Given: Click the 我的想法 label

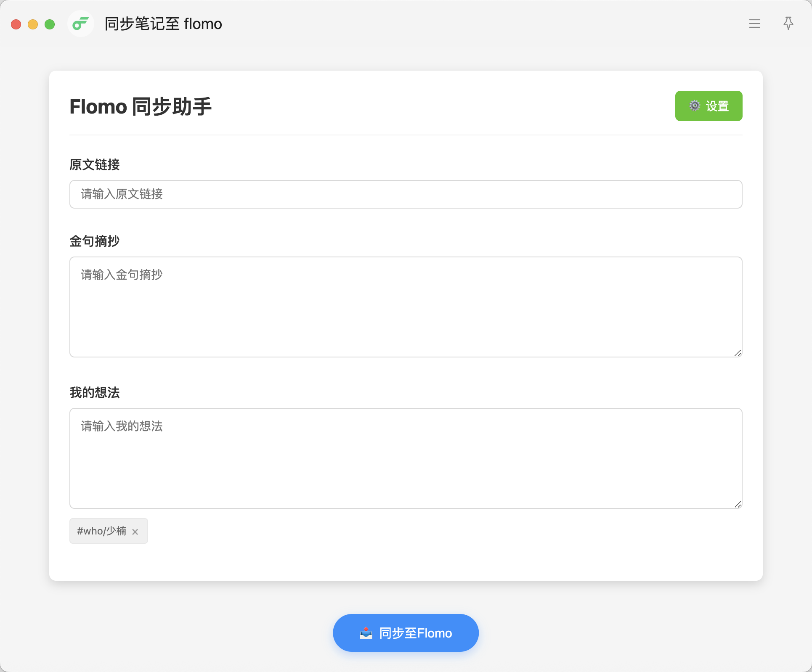Looking at the screenshot, I should click(95, 392).
